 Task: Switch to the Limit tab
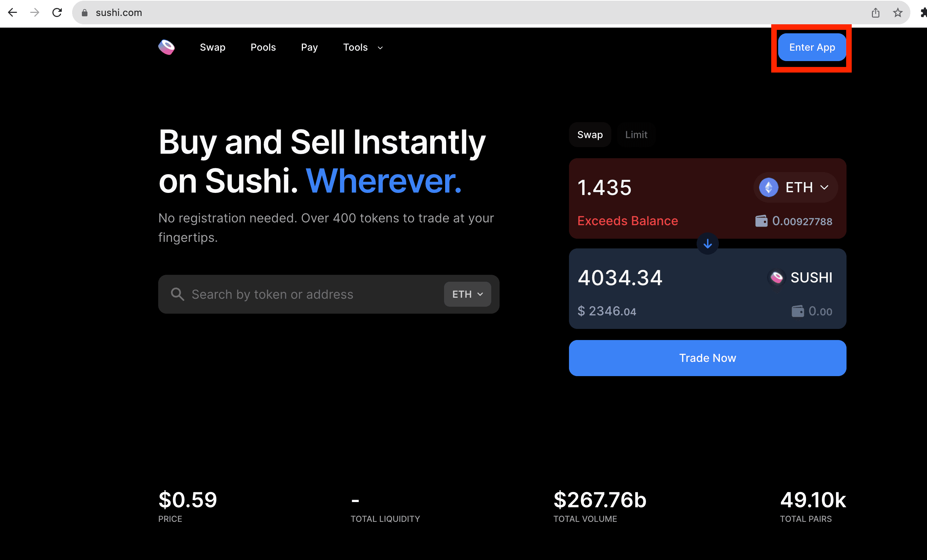click(636, 135)
